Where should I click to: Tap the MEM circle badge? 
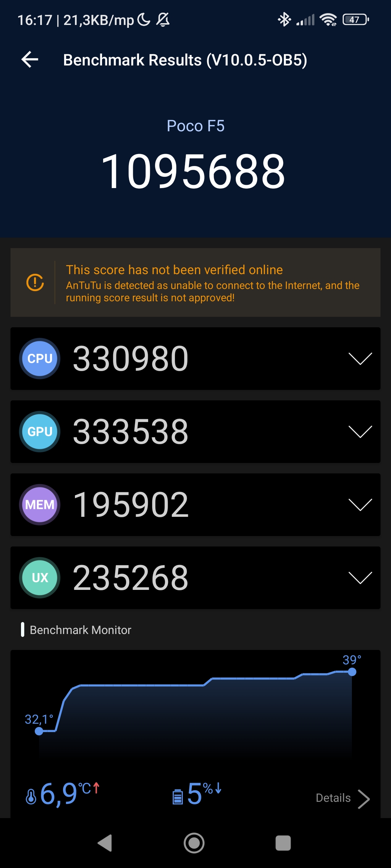pos(40,505)
